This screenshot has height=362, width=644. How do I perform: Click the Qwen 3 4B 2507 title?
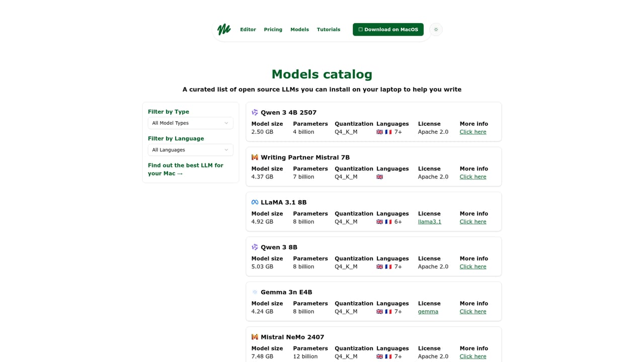coord(289,113)
